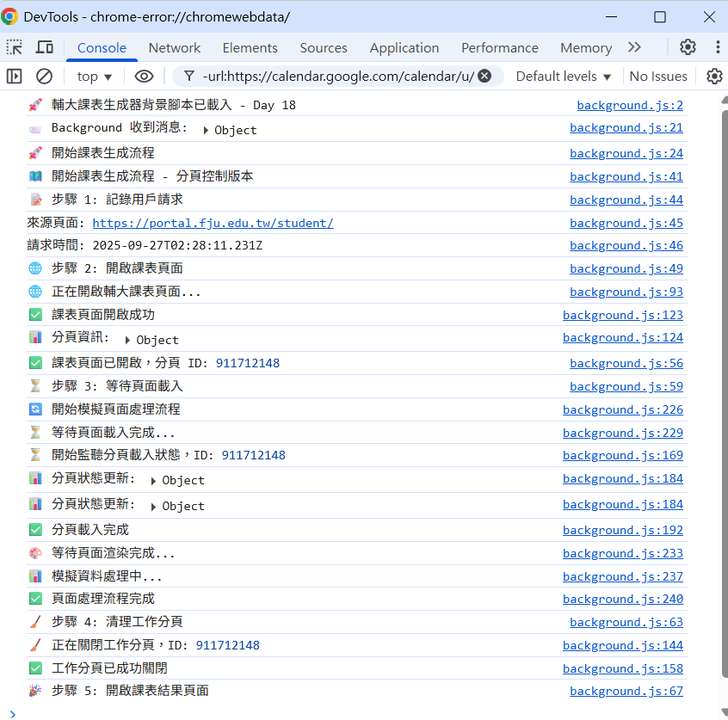Open console settings gear on the right
Image resolution: width=728 pixels, height=720 pixels.
coord(714,76)
